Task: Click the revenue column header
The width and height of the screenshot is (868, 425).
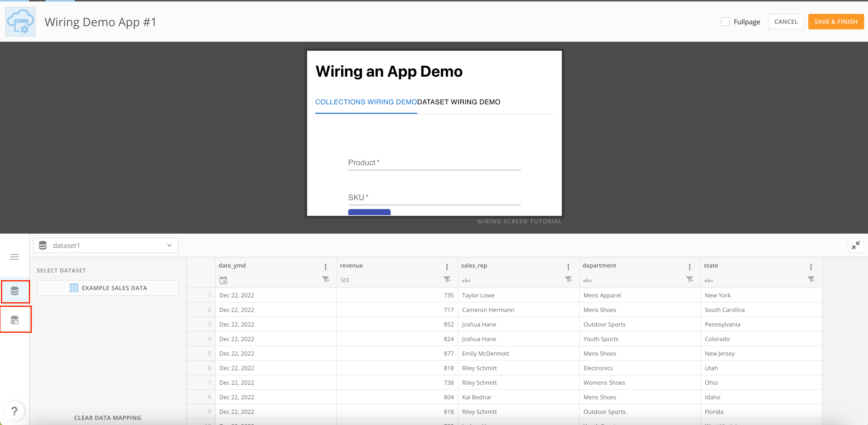Action: tap(351, 265)
